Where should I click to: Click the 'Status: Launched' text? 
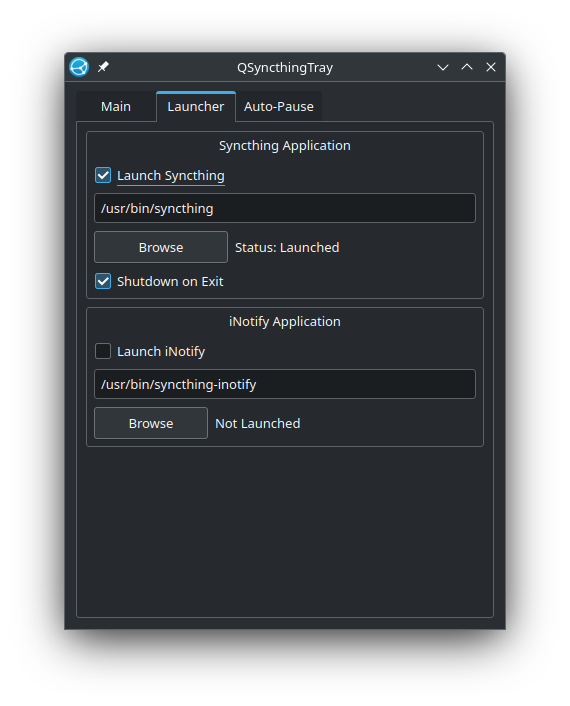tap(287, 247)
